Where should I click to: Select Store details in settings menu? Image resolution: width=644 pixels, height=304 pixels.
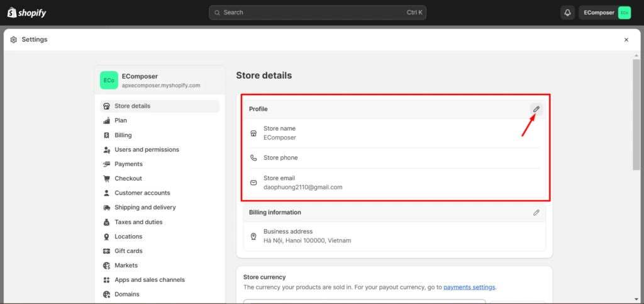point(132,106)
